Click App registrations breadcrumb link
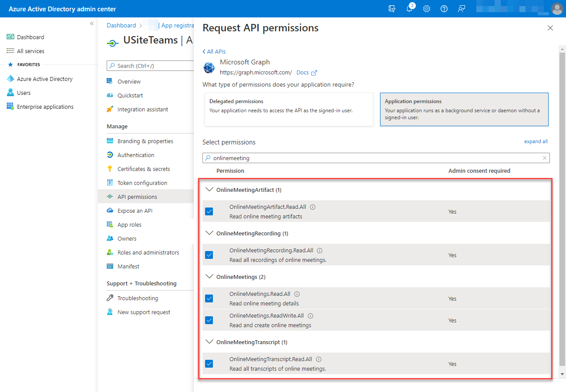The height and width of the screenshot is (392, 566). [177, 25]
